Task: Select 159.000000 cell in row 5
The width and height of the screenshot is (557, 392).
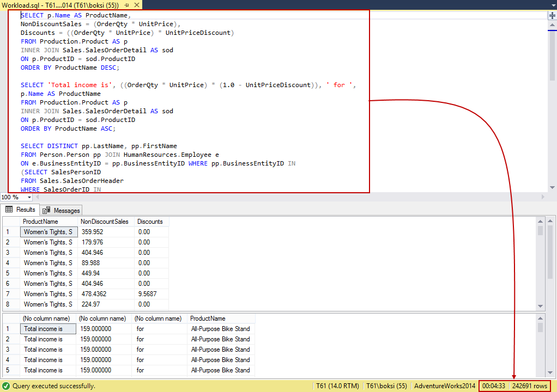Action: tap(104, 370)
